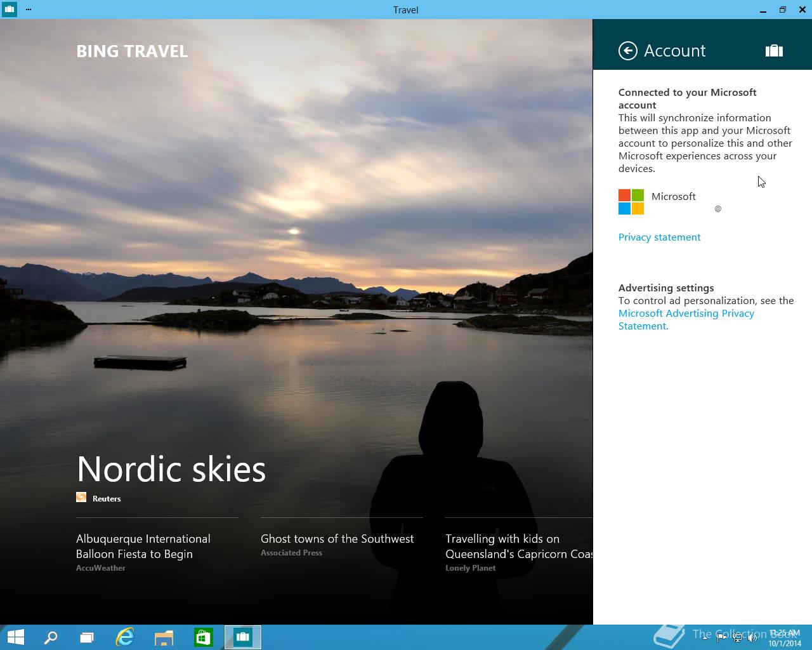Click the Advertising settings heading

[666, 288]
